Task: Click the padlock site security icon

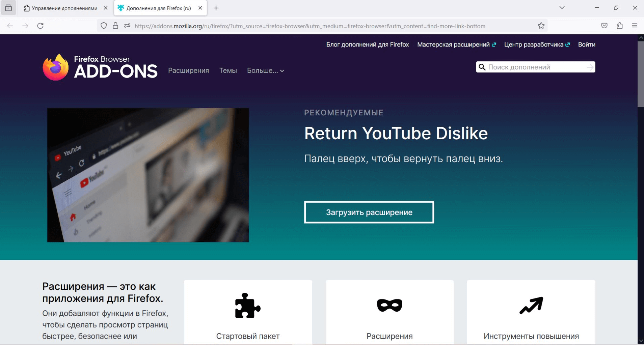Action: click(x=115, y=26)
